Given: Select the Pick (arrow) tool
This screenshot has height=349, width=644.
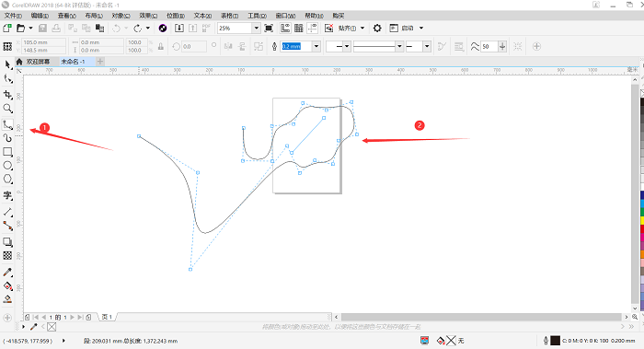Looking at the screenshot, I should (7, 64).
